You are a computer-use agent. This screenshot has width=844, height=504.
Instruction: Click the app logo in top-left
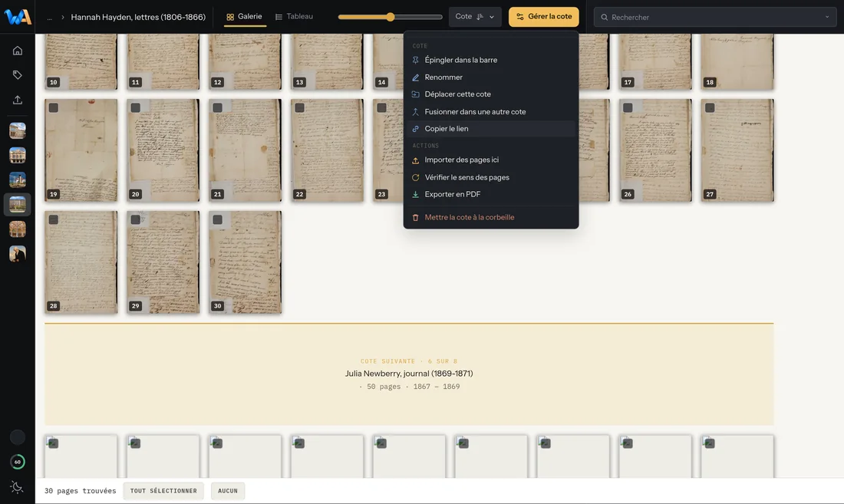17,17
